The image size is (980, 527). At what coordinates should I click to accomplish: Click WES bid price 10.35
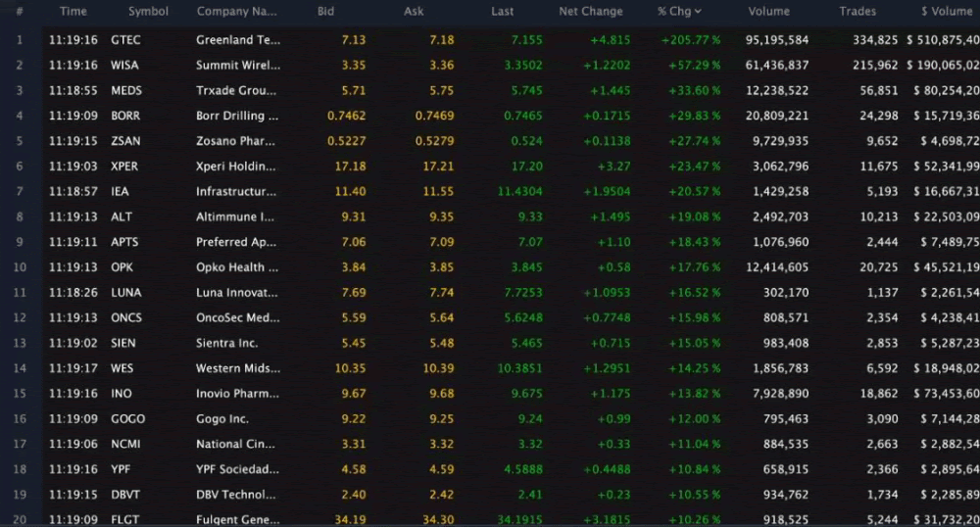coord(350,368)
